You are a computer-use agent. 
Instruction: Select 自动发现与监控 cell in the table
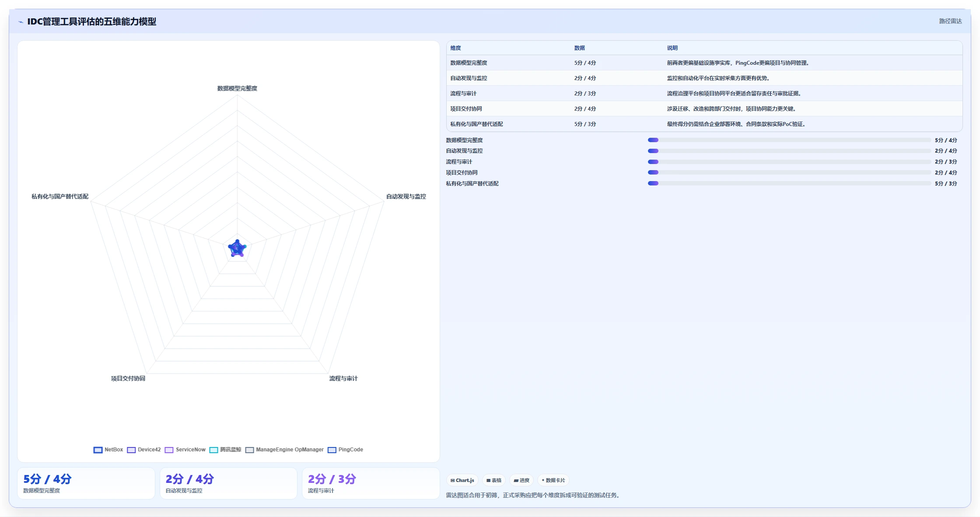[469, 78]
